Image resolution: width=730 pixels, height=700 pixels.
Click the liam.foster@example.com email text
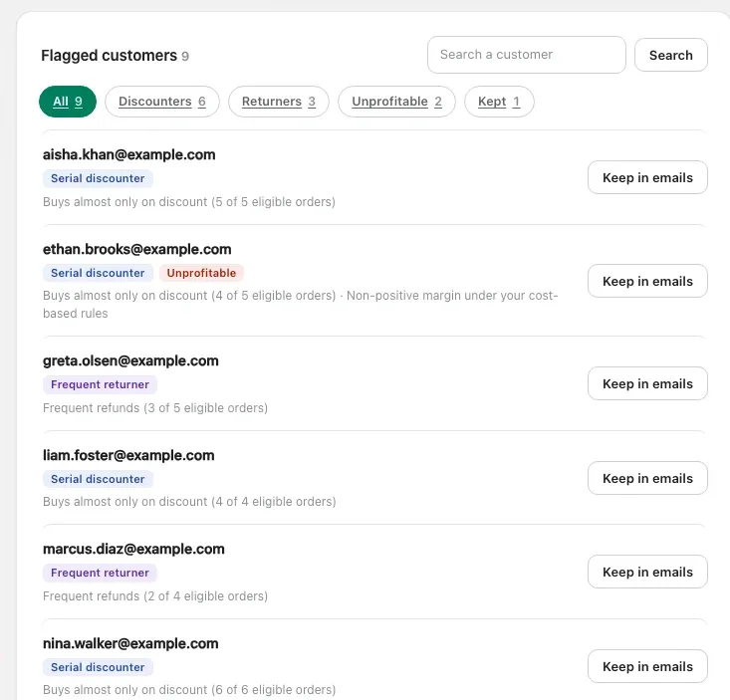tap(128, 455)
